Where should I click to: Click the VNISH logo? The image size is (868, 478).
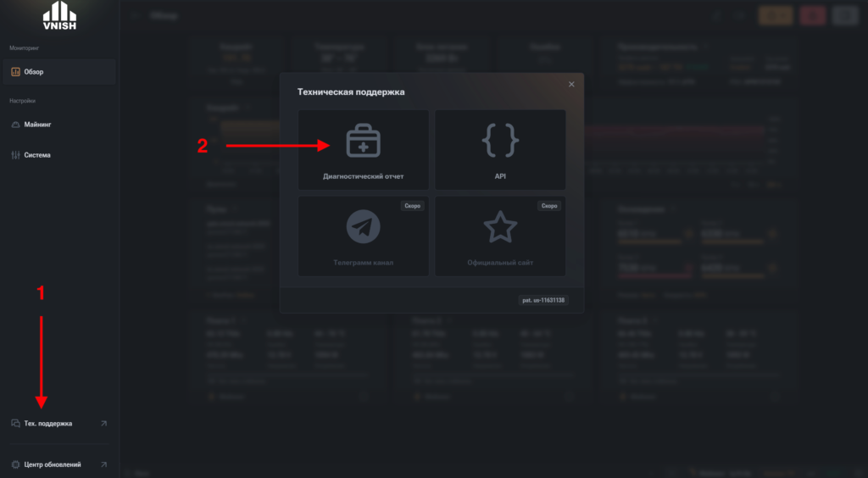pos(60,15)
